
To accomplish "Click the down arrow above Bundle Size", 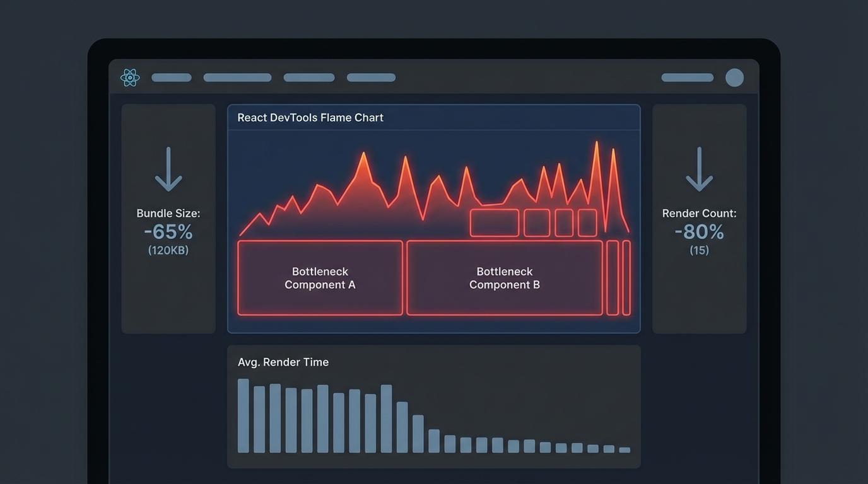I will [168, 169].
